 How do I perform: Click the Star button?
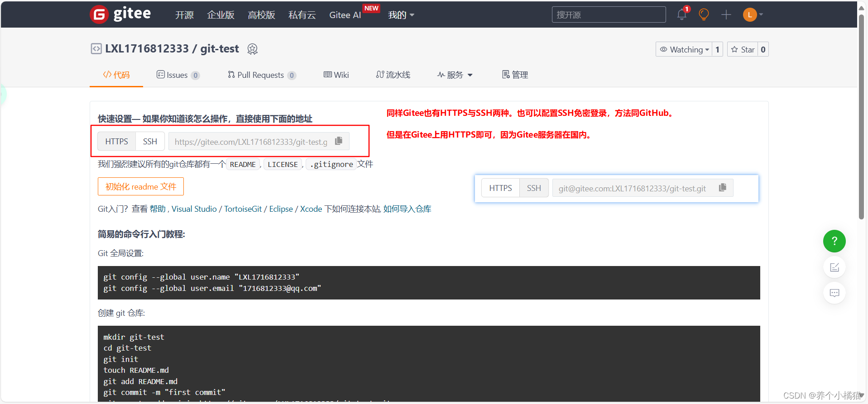(743, 49)
